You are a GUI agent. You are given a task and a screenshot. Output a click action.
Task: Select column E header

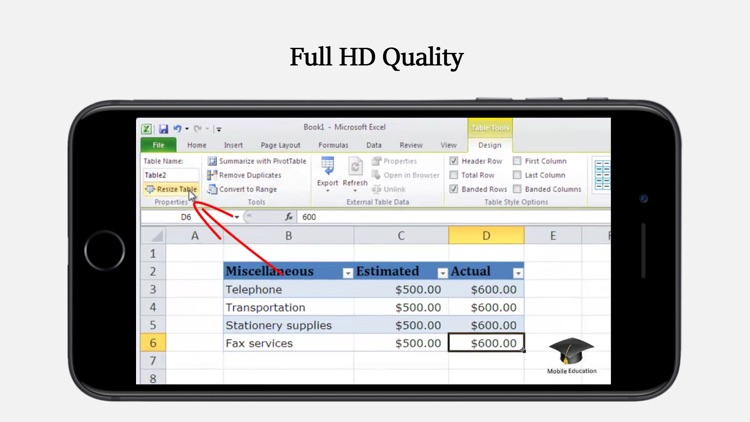pyautogui.click(x=553, y=235)
